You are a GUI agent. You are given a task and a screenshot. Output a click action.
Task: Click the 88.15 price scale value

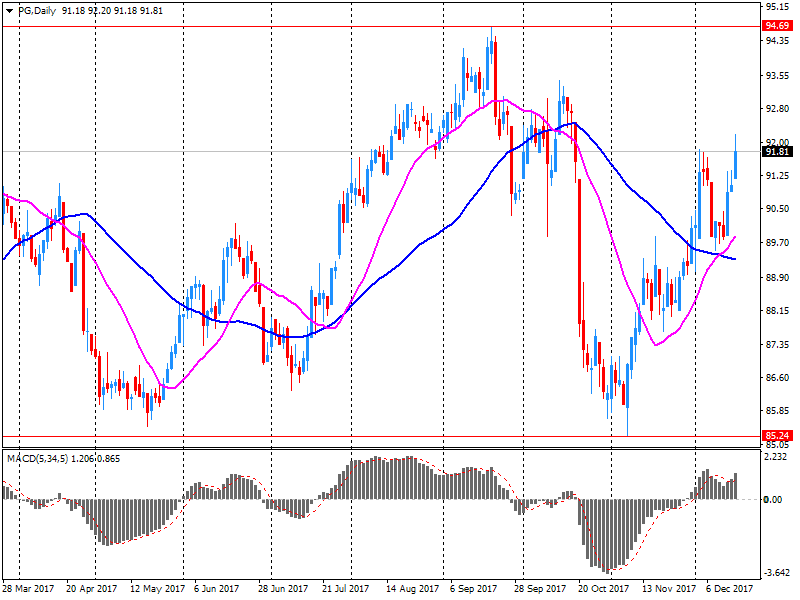pyautogui.click(x=777, y=311)
